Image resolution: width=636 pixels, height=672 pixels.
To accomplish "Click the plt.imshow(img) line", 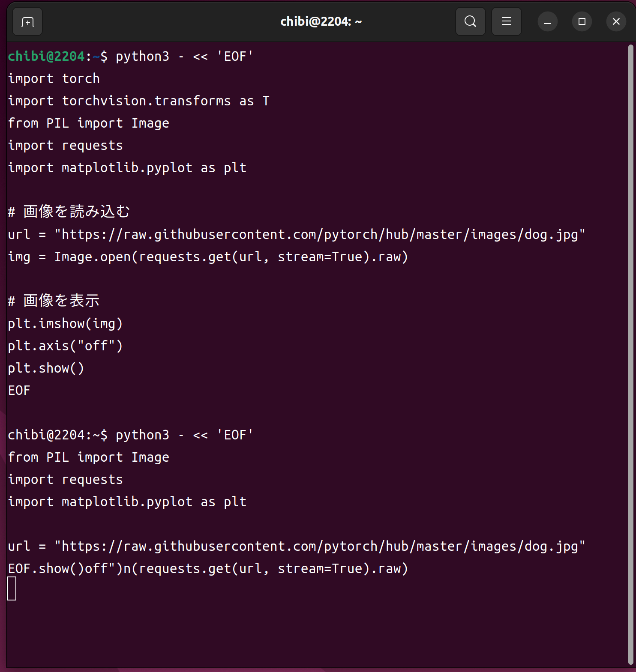I will tap(65, 323).
